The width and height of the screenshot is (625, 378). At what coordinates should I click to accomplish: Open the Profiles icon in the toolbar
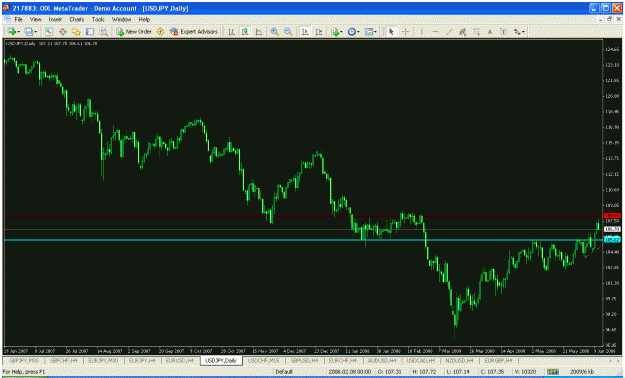28,32
